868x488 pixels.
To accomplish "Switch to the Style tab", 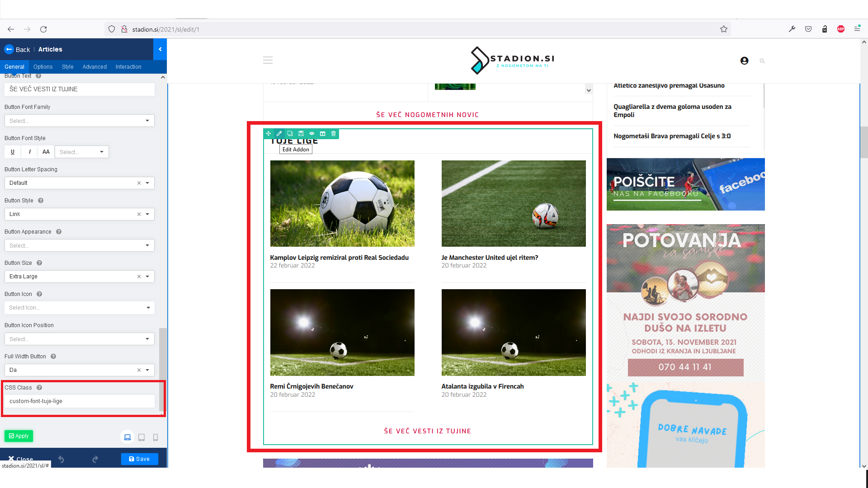I will pos(67,67).
